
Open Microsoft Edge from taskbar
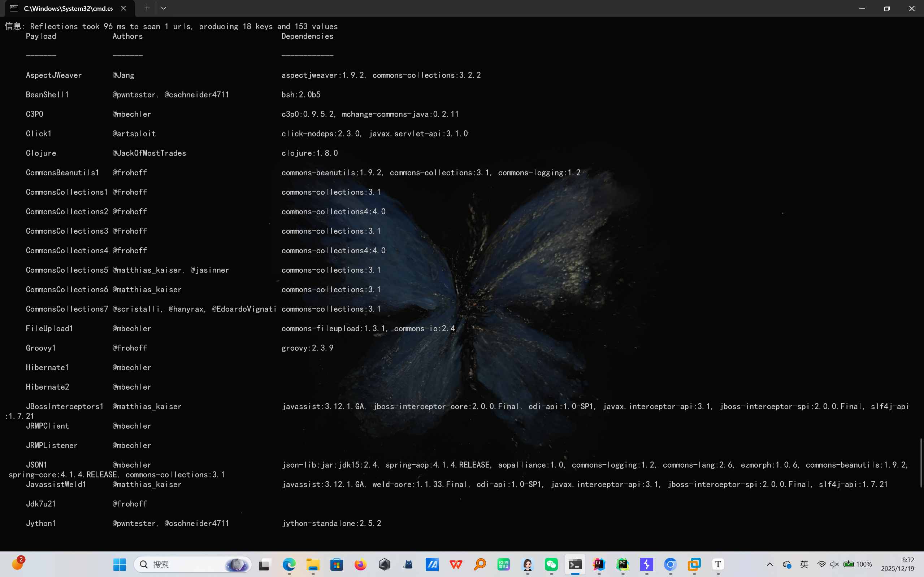point(289,564)
